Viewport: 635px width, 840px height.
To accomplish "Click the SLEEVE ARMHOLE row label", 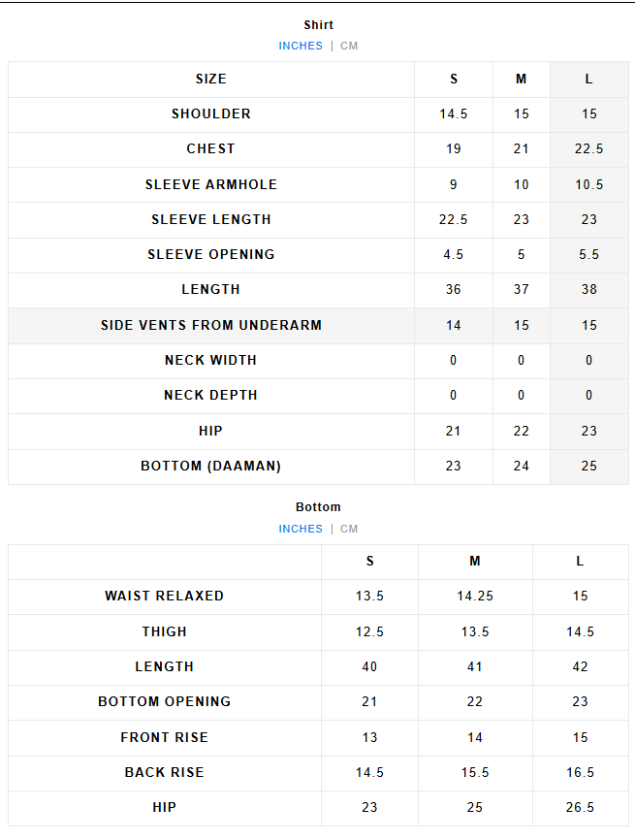I will pyautogui.click(x=211, y=184).
